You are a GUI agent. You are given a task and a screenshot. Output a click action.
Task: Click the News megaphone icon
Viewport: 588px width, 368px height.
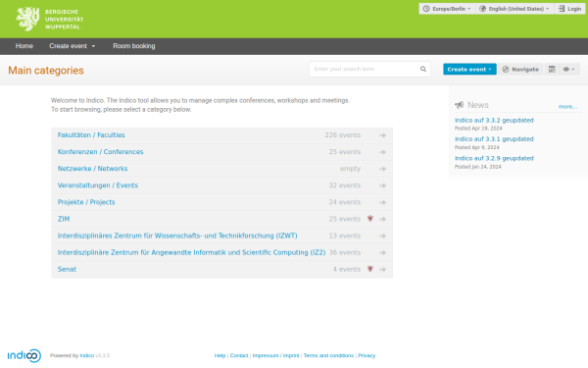click(459, 105)
